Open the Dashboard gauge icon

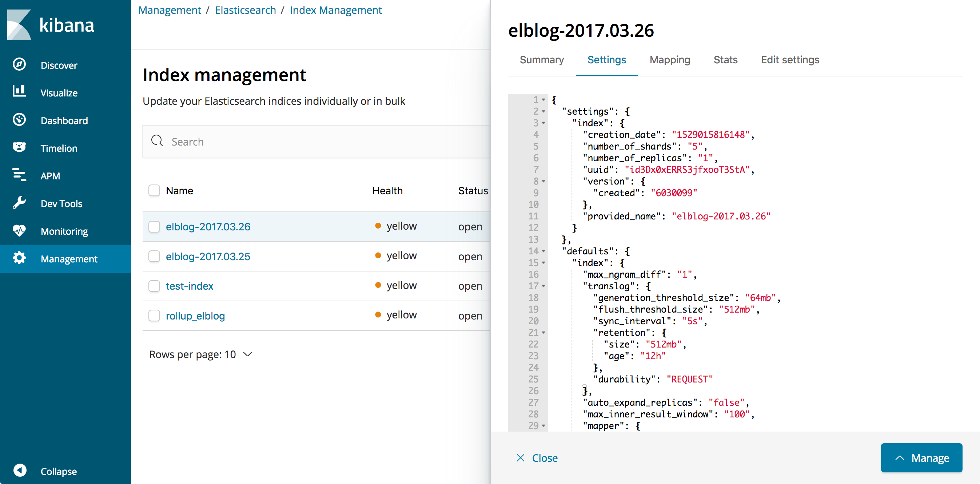(19, 120)
